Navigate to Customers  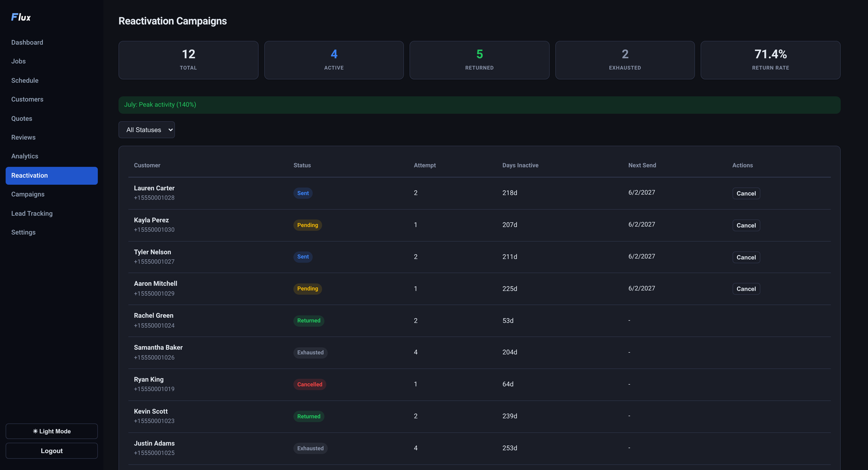click(x=52, y=99)
